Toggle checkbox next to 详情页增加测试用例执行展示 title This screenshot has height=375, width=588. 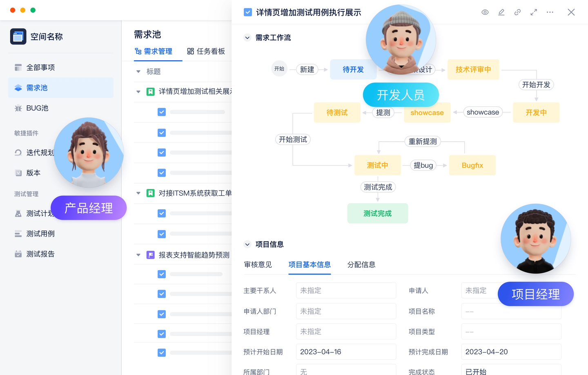pyautogui.click(x=248, y=12)
